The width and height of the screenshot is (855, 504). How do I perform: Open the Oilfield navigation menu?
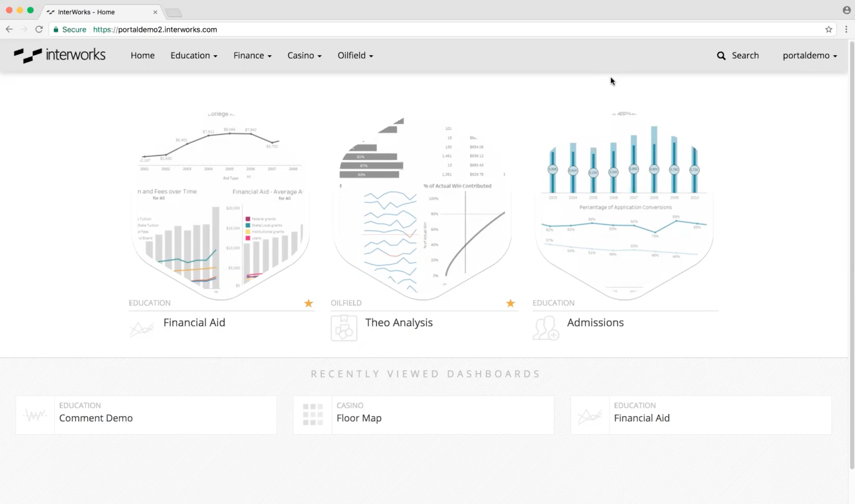point(355,55)
